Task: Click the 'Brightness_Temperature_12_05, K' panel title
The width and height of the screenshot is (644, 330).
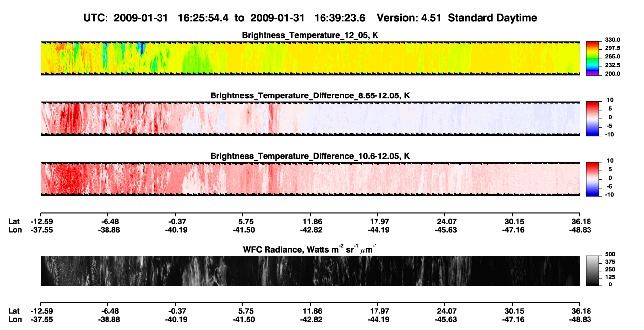Action: (310, 35)
